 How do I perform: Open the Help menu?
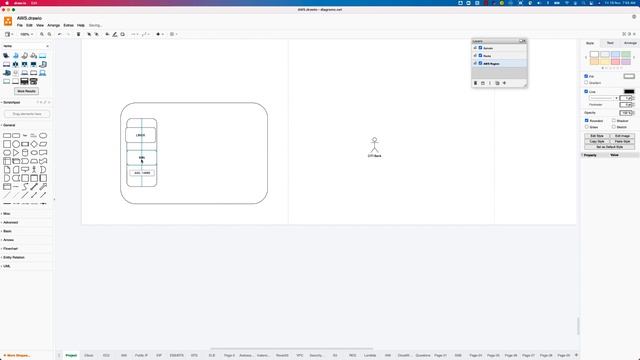point(81,25)
